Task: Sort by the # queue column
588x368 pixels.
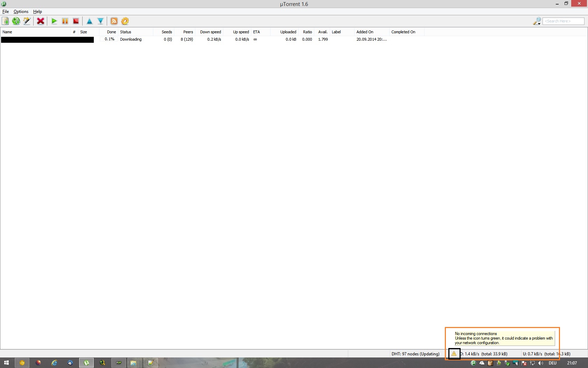Action: click(x=74, y=32)
